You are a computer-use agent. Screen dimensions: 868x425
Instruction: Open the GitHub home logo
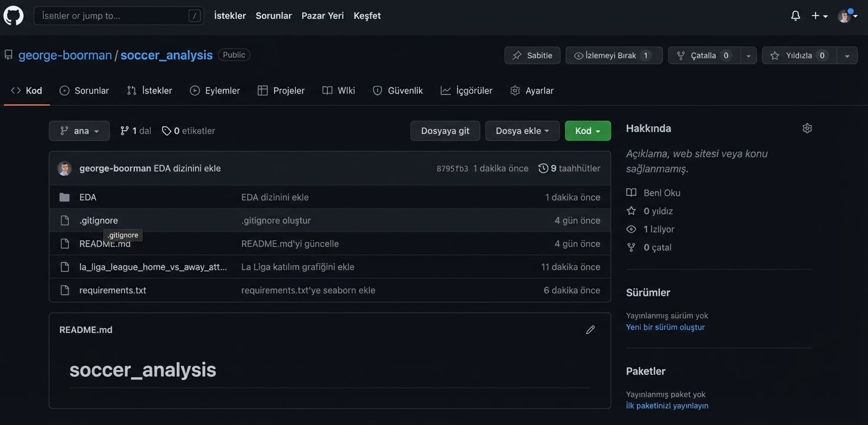coord(14,16)
